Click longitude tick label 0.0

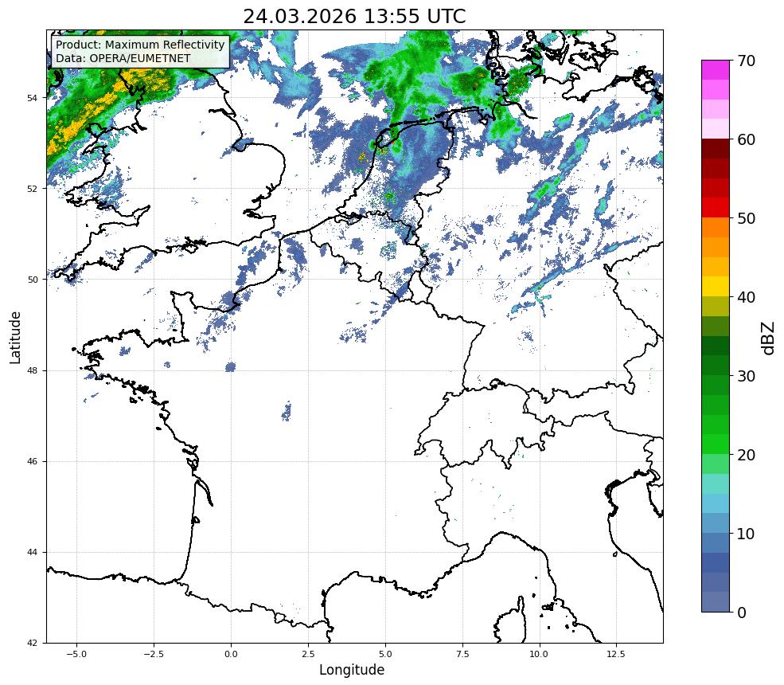231,654
